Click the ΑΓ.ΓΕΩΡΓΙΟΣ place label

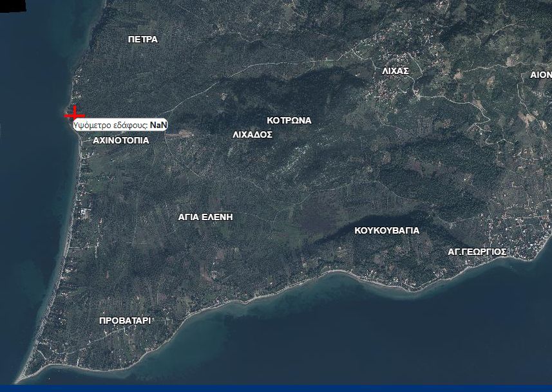[x=477, y=252]
